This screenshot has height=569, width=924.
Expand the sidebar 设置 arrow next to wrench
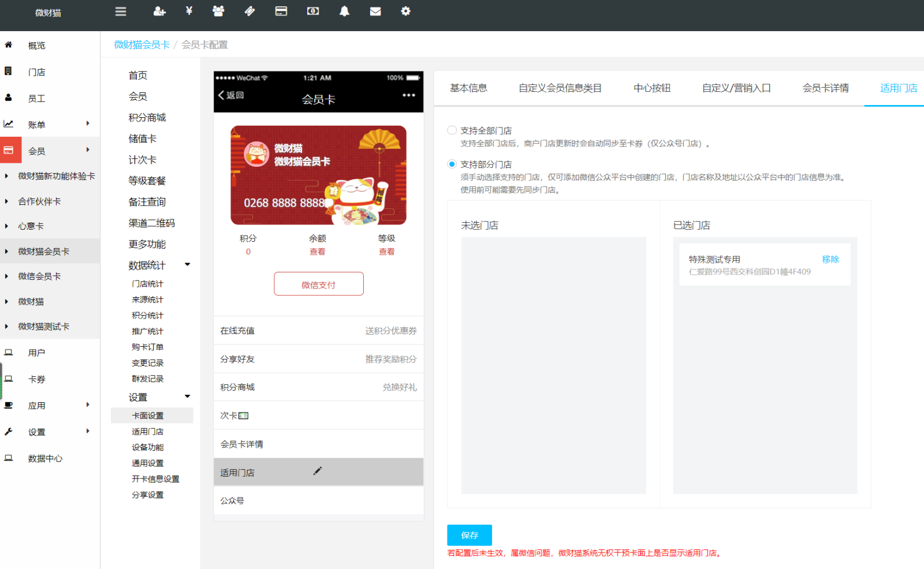pyautogui.click(x=88, y=431)
